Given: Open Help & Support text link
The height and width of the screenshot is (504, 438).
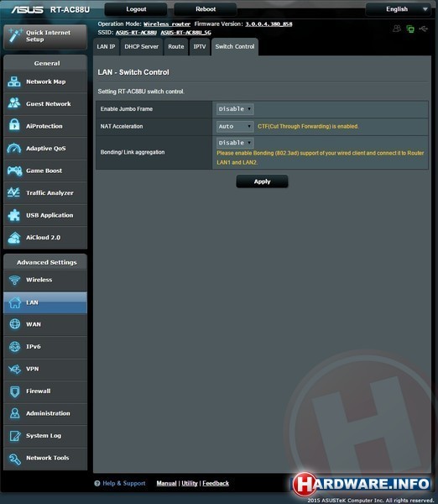Looking at the screenshot, I should click(124, 483).
